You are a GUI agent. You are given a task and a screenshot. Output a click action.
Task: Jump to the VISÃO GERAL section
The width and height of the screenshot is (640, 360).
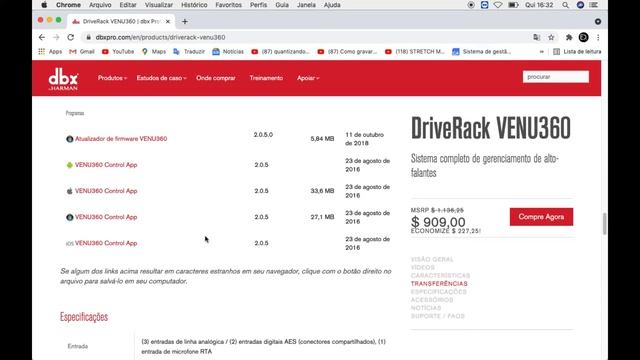coord(432,259)
